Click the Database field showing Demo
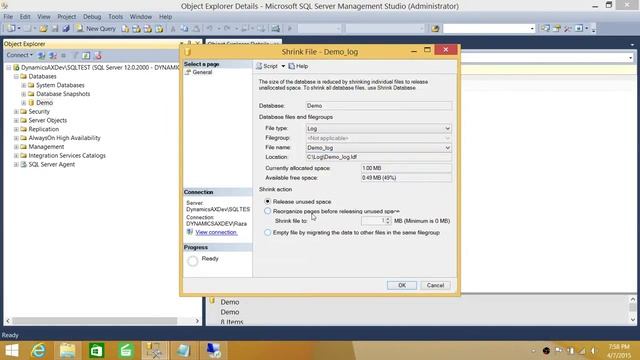Viewport: 640px width, 360px height. (379, 106)
